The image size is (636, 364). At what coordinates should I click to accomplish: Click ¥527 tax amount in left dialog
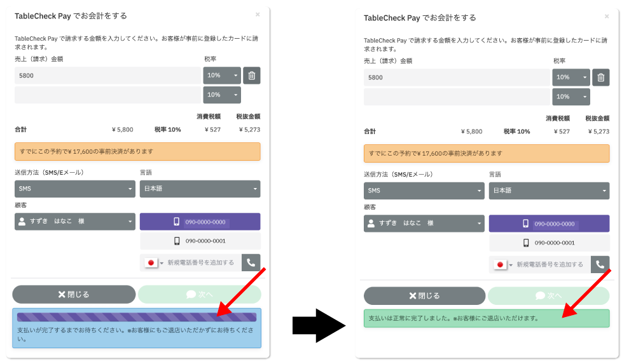212,130
